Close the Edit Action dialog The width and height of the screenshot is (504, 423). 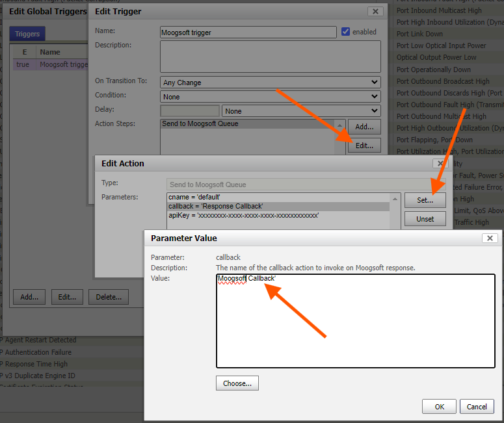(x=440, y=163)
